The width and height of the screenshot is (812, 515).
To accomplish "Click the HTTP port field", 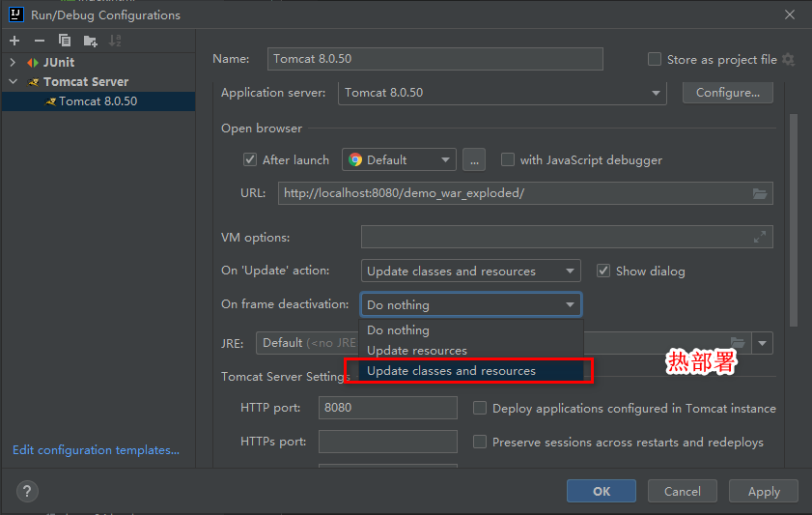I will 388,408.
